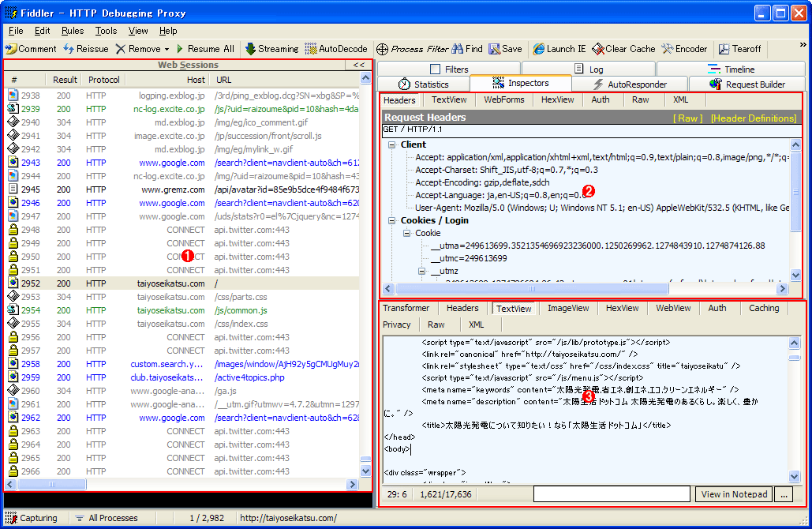Click the Fiddler title bar application icon
The height and width of the screenshot is (529, 812).
click(x=11, y=13)
